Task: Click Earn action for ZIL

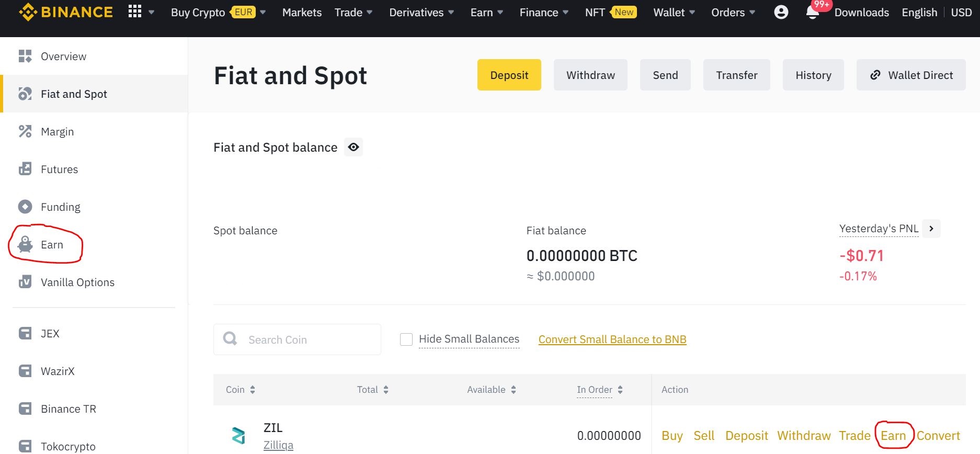Action: pyautogui.click(x=893, y=436)
